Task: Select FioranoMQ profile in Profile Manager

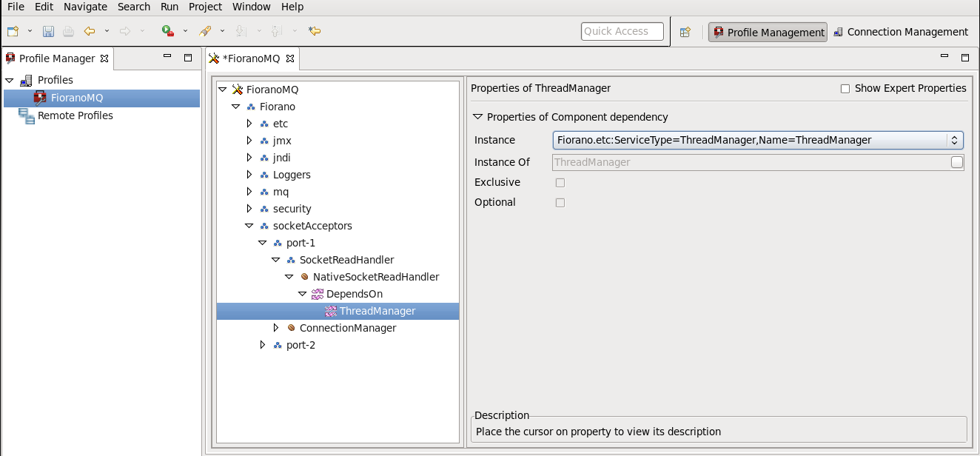Action: pyautogui.click(x=102, y=98)
